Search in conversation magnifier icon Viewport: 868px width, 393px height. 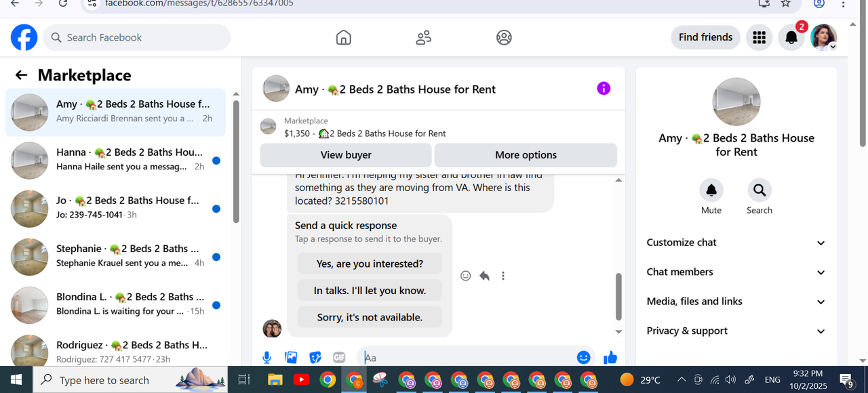759,190
